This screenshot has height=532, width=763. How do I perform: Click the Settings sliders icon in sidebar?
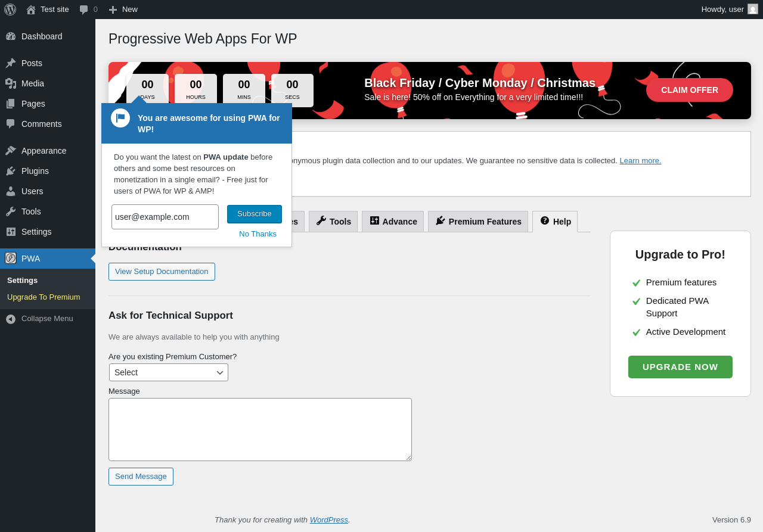(11, 232)
